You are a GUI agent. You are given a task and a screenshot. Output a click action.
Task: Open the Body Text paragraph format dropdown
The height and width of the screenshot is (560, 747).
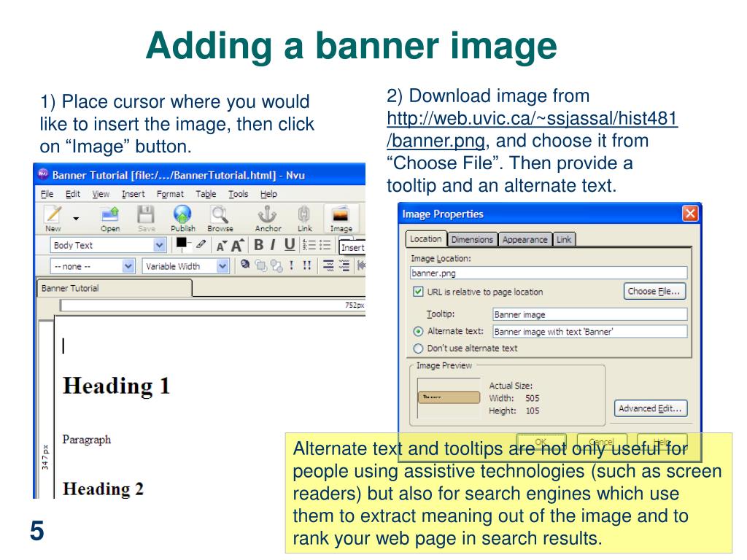[x=159, y=246]
